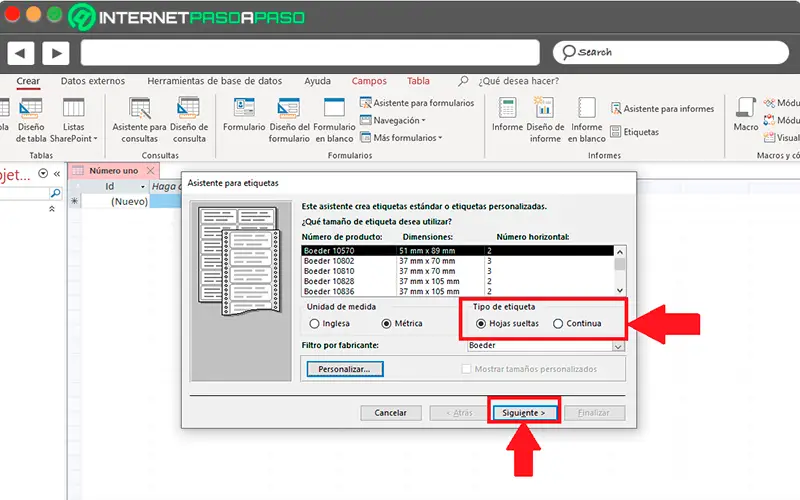Create Formulario en blanco
The image size is (800, 500).
pyautogui.click(x=334, y=120)
